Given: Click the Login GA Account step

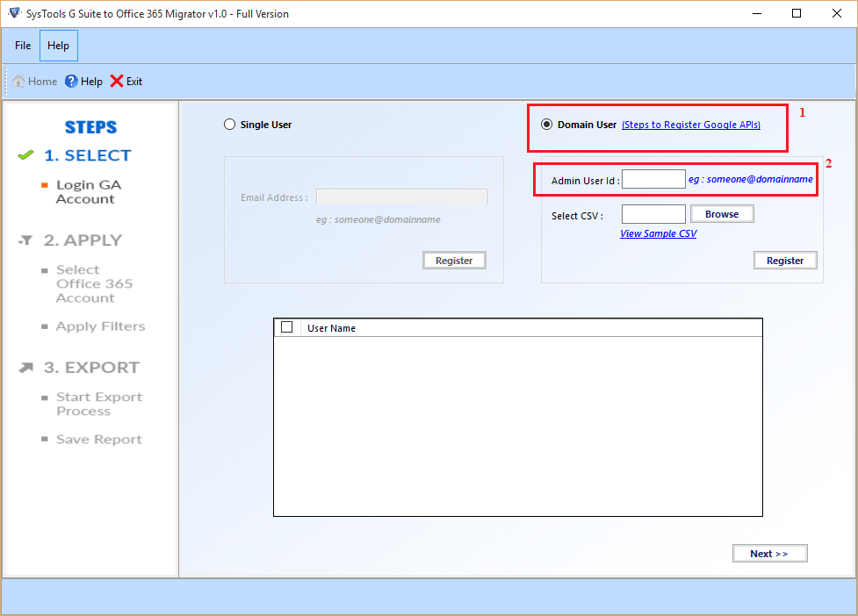Looking at the screenshot, I should pyautogui.click(x=89, y=192).
